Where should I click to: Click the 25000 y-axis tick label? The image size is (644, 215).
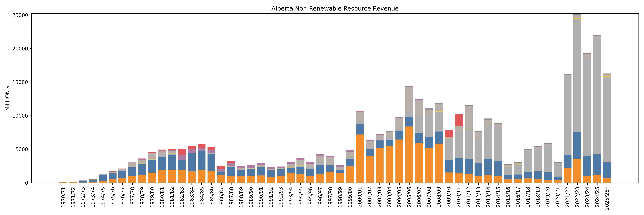point(20,15)
